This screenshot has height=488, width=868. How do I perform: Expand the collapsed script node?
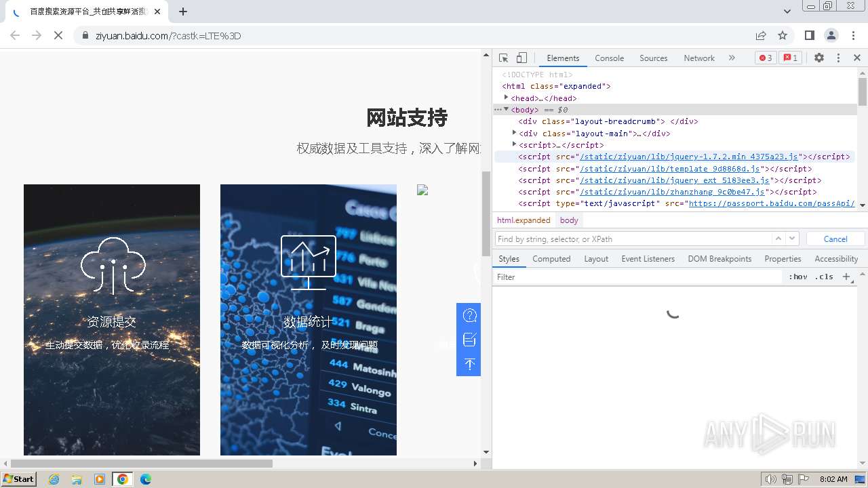click(515, 145)
